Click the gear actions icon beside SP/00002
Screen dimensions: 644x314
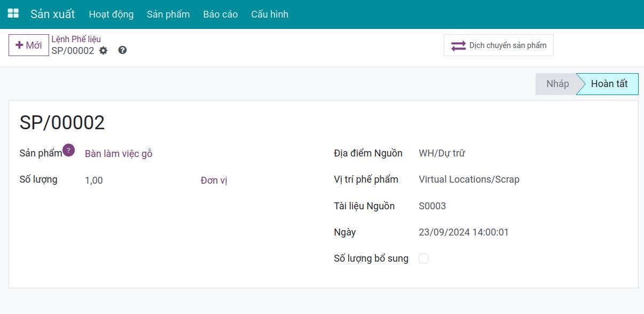tap(104, 51)
